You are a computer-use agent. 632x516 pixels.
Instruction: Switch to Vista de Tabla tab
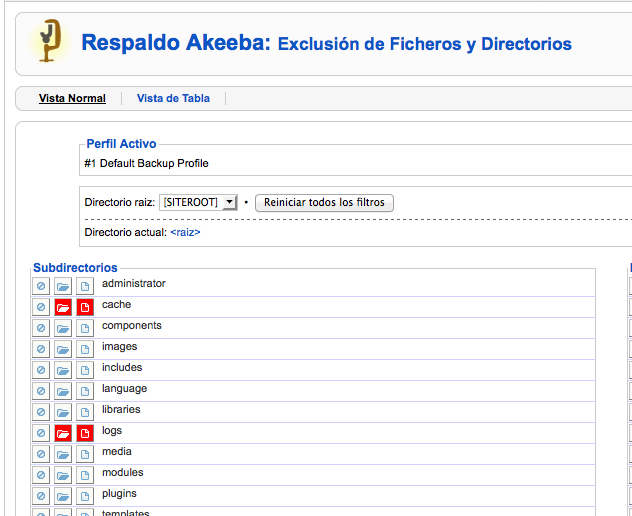pyautogui.click(x=173, y=98)
